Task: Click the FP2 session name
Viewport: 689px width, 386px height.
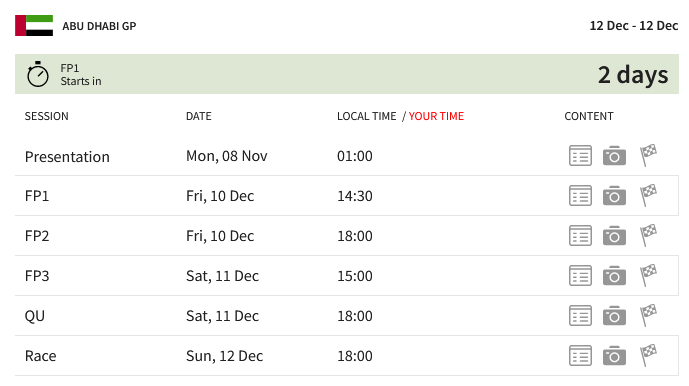Action: (37, 236)
